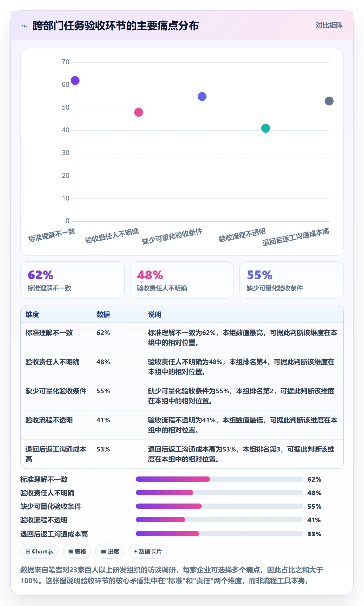Click the square icon in Chart.js chip
364x606 pixels.
click(28, 551)
